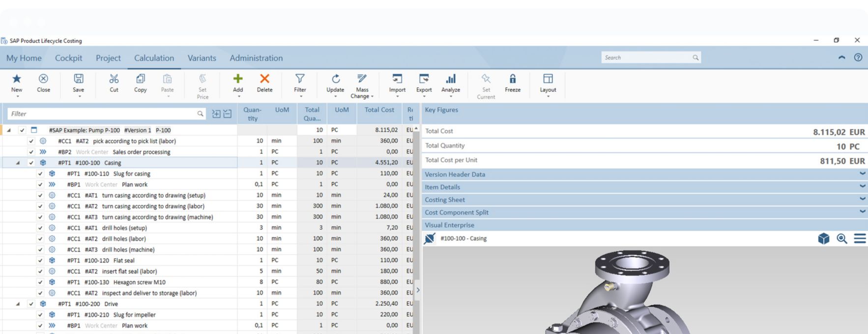Click the Cut scissors icon
868x334 pixels.
(114, 79)
